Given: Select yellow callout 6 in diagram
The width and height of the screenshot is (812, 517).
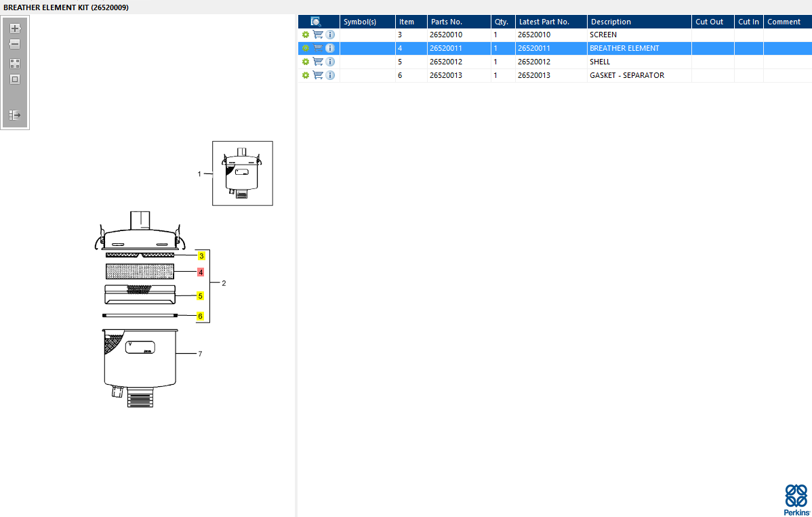Looking at the screenshot, I should 201,316.
